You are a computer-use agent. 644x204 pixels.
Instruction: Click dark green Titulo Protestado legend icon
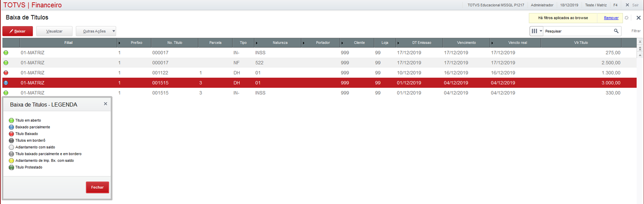pyautogui.click(x=11, y=167)
